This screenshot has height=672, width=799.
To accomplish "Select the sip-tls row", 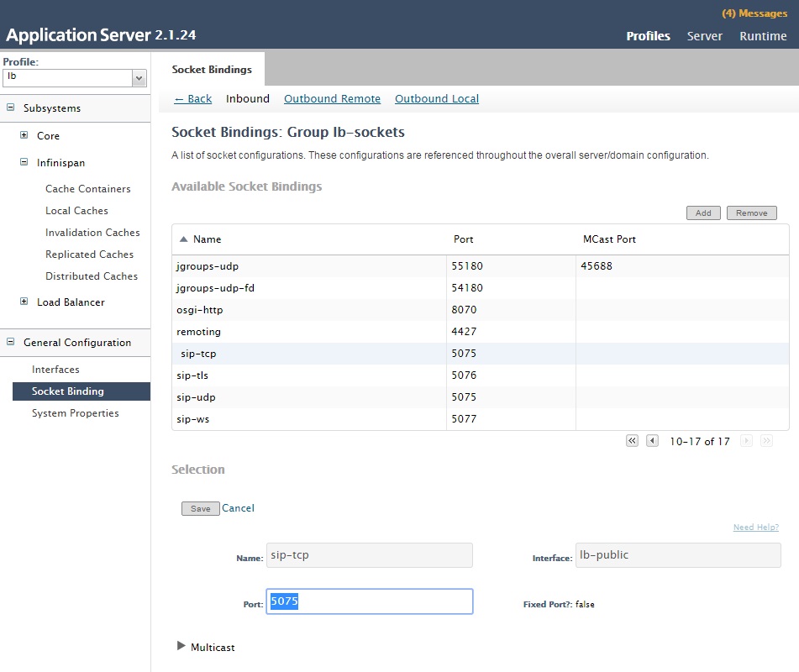I will (x=481, y=375).
